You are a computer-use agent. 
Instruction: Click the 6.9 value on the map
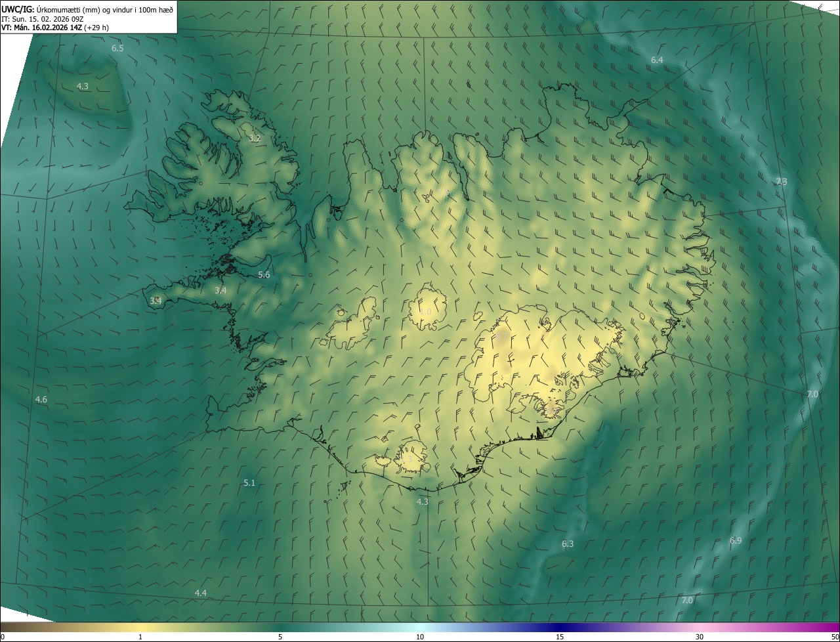736,541
